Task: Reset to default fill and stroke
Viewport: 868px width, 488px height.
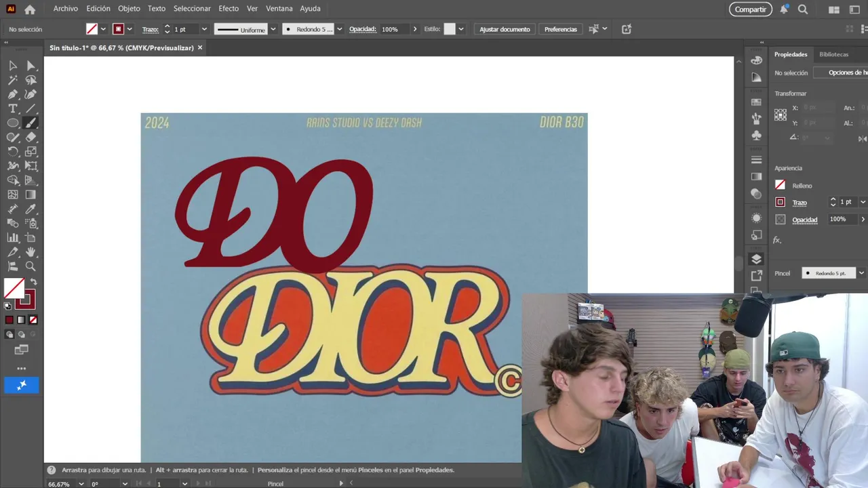Action: (x=8, y=306)
